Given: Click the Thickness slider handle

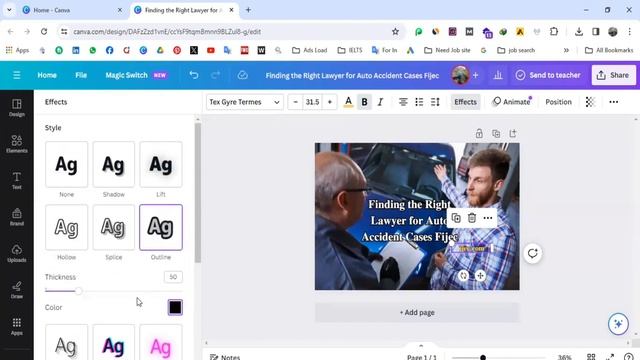Looking at the screenshot, I should [x=78, y=291].
